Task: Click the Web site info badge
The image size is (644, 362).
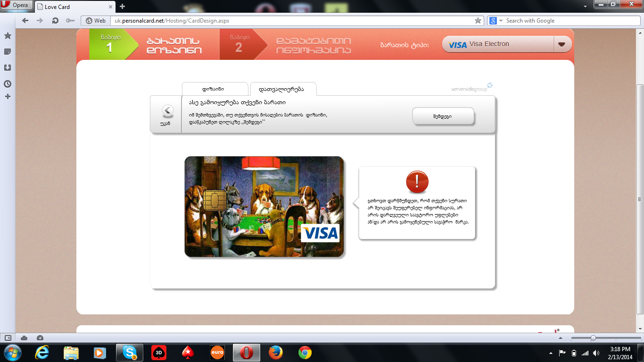Action: [x=96, y=21]
